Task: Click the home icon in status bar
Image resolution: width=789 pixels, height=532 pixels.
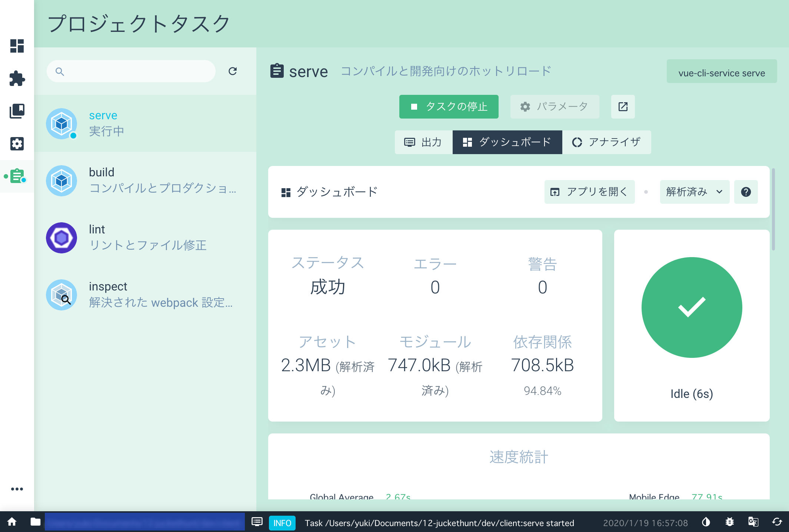Action: (x=12, y=522)
